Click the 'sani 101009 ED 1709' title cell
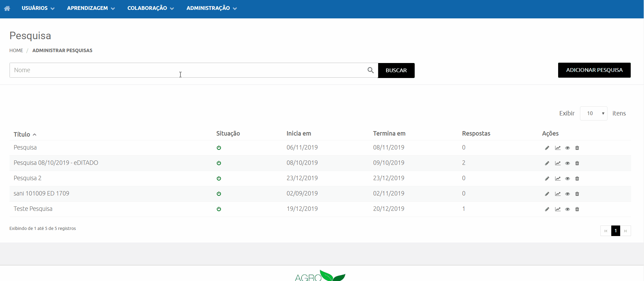 click(x=41, y=193)
